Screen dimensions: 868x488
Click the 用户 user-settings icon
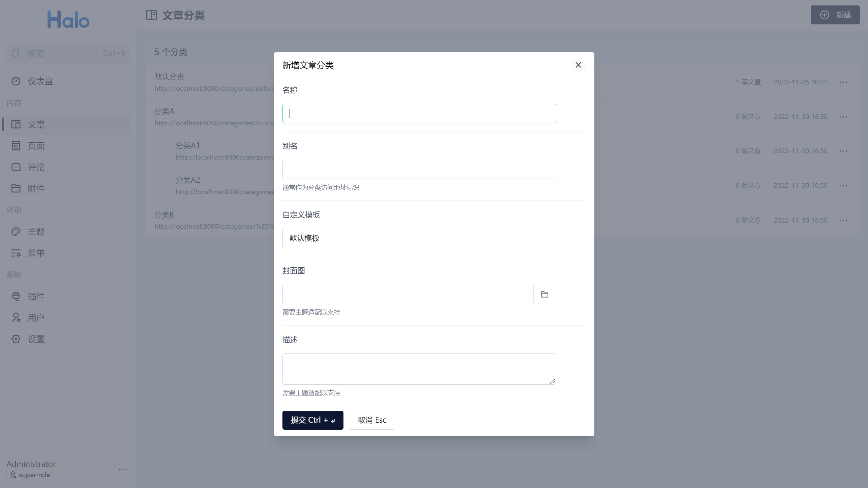pos(16,318)
